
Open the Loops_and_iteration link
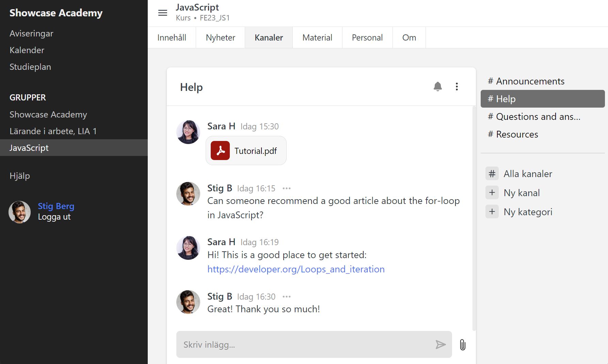(296, 269)
